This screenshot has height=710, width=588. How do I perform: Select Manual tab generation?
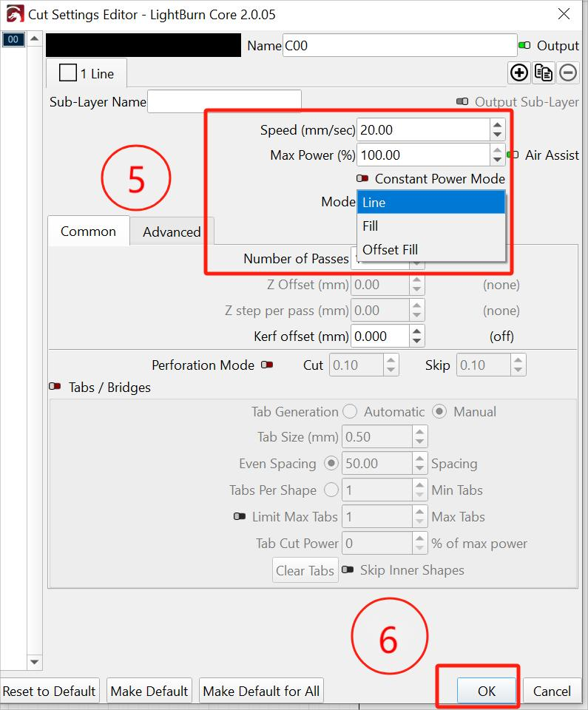tap(439, 411)
